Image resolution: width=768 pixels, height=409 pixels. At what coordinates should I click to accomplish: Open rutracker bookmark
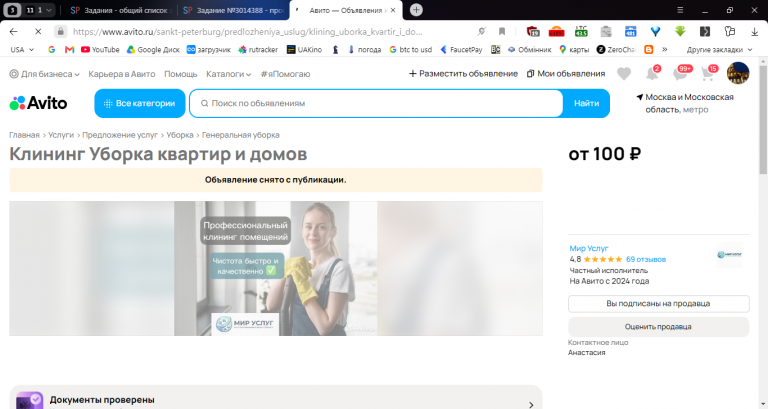click(258, 49)
